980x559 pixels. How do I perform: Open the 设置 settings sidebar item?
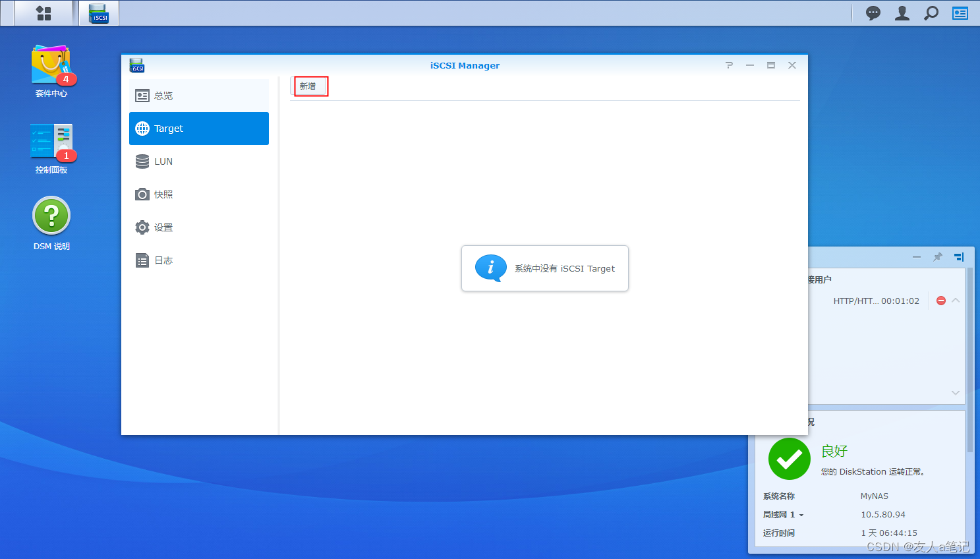[x=199, y=227]
